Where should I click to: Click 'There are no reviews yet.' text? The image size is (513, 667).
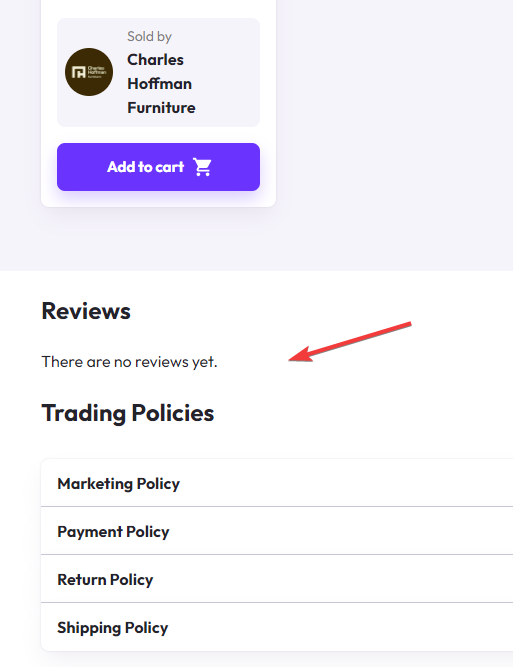coord(129,362)
